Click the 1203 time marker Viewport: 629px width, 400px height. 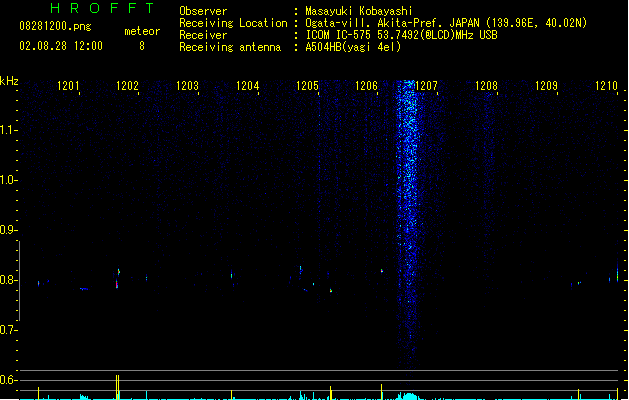pos(187,86)
